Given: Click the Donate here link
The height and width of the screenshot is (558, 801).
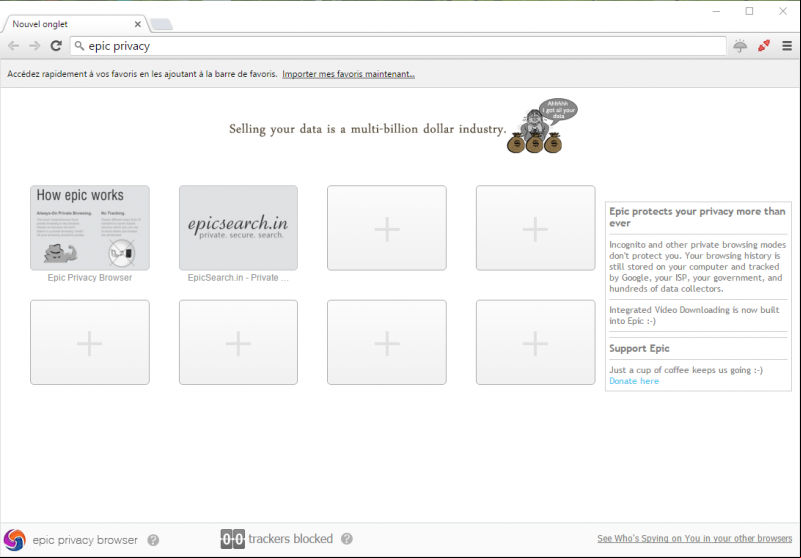Looking at the screenshot, I should 634,381.
